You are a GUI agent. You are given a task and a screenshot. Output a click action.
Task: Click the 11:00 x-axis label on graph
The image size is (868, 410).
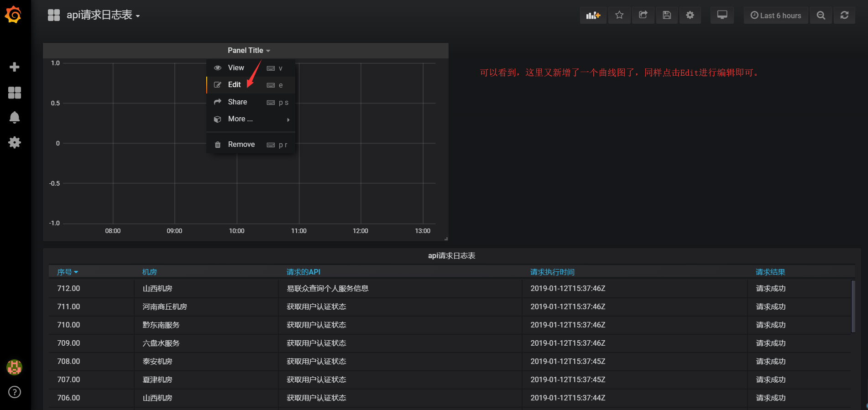pyautogui.click(x=299, y=231)
